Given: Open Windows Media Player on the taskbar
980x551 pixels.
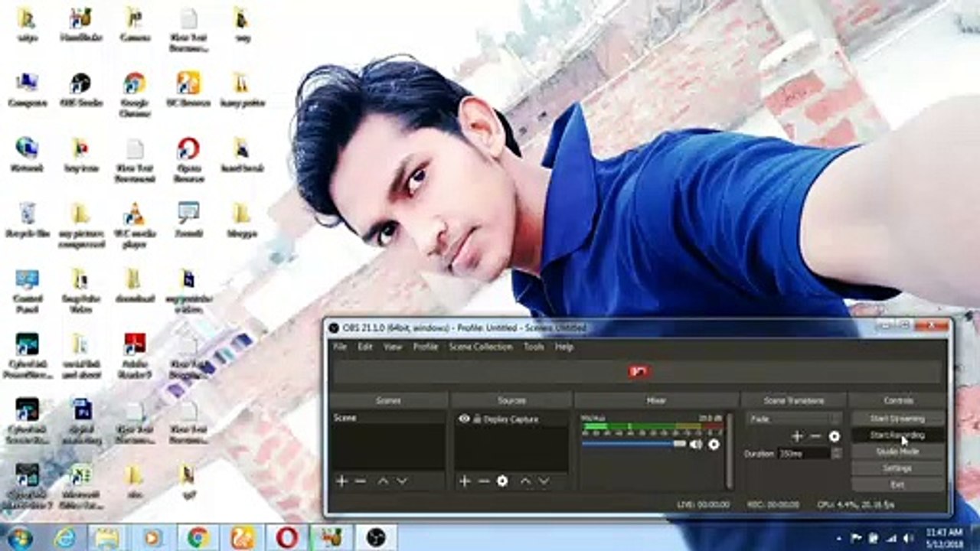Looking at the screenshot, I should (152, 537).
